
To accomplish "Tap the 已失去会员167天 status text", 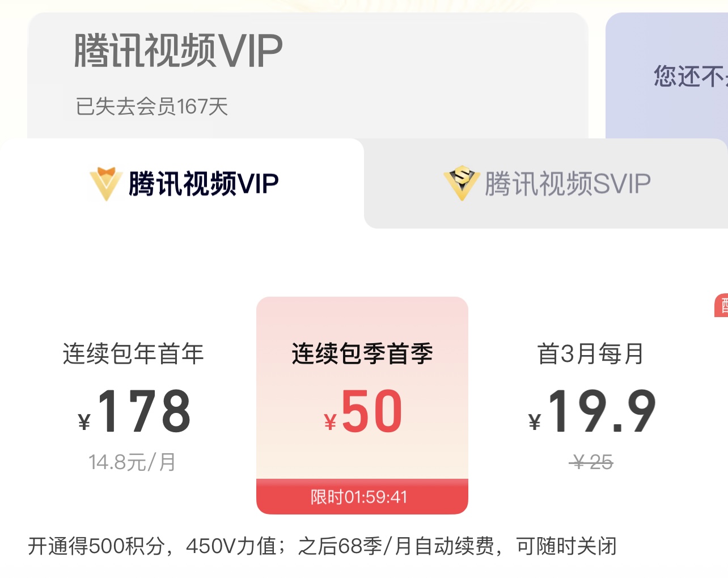I will tap(152, 107).
